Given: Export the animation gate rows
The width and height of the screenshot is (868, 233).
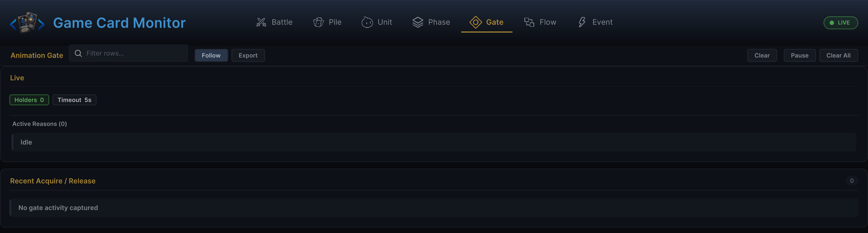Looking at the screenshot, I should point(248,55).
